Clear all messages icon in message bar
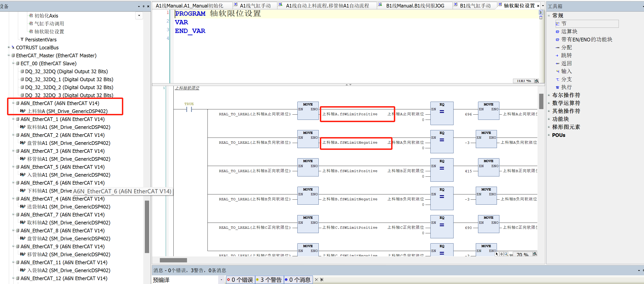644x284 pixels. [x=322, y=279]
